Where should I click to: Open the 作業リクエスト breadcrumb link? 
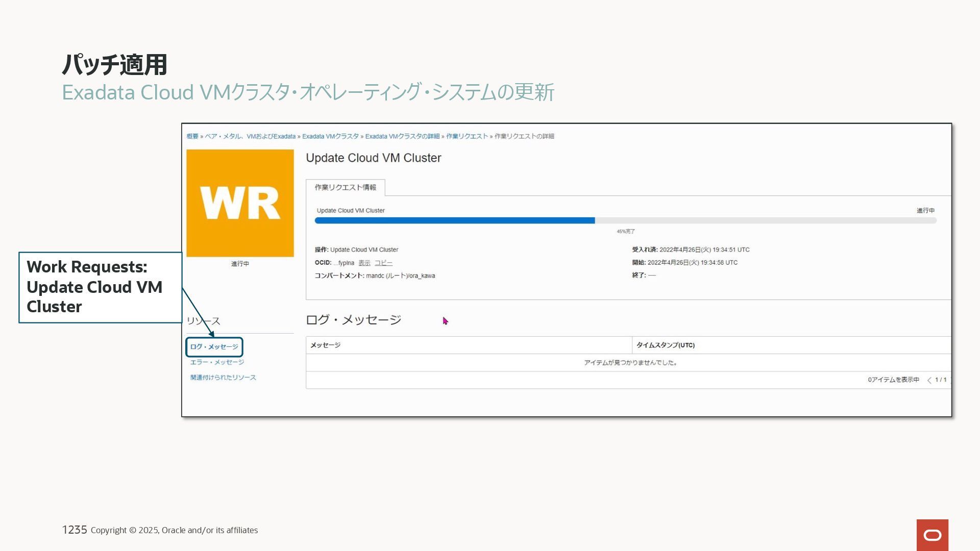467,136
